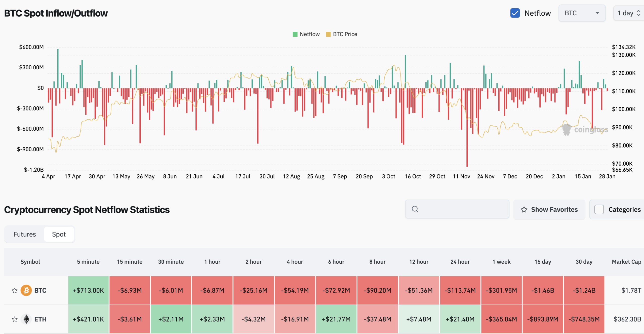Click the Show Favorites button

(549, 210)
